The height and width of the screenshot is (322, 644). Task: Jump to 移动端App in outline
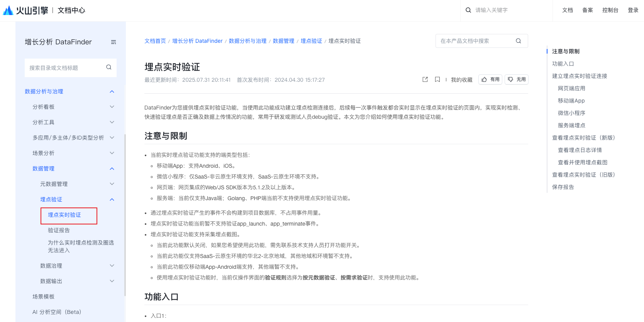coord(571,101)
